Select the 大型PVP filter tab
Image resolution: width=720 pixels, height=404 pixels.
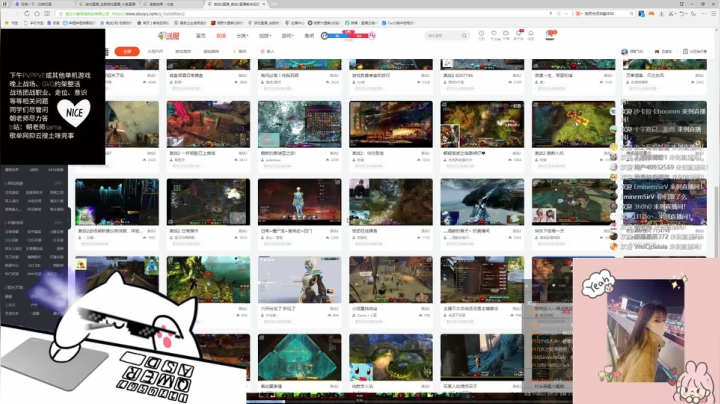click(155, 51)
